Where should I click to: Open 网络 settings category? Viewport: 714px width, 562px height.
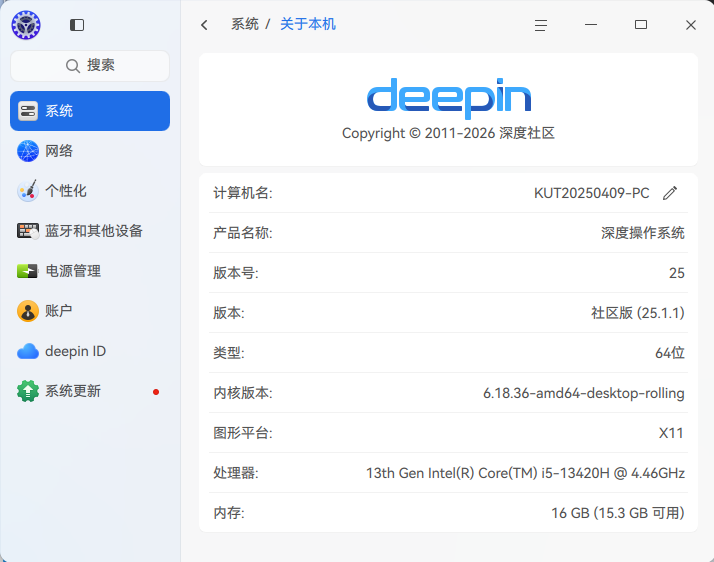click(90, 151)
